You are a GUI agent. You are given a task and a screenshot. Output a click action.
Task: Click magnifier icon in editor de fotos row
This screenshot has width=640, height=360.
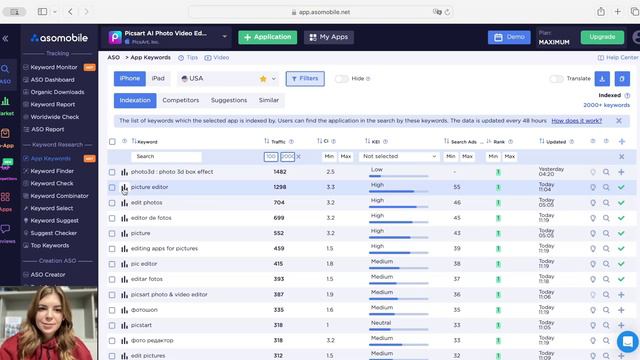click(606, 218)
